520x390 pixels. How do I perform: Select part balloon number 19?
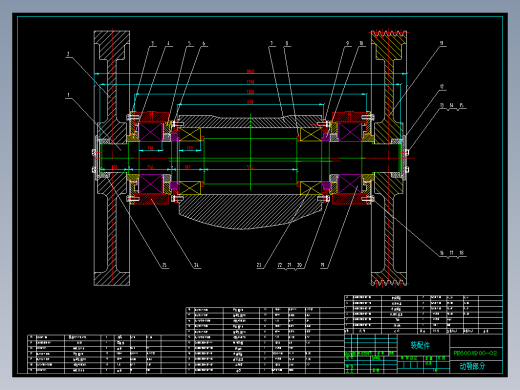coord(322,265)
